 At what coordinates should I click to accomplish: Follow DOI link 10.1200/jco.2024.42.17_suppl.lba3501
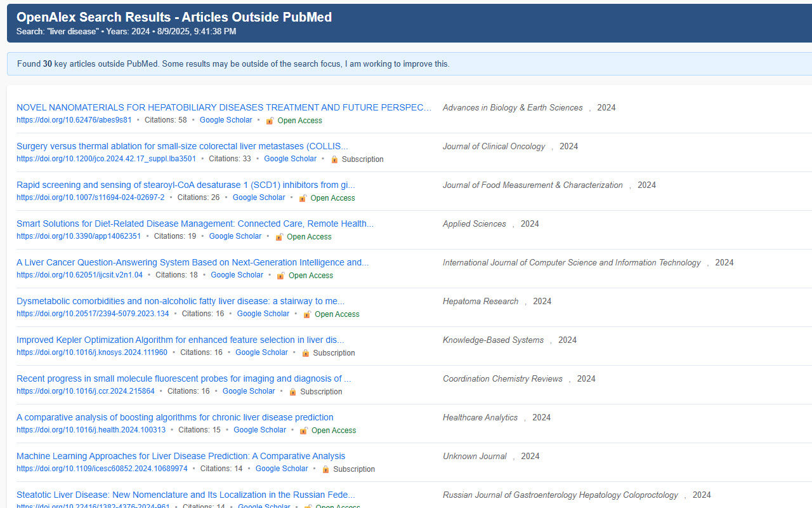pyautogui.click(x=106, y=159)
